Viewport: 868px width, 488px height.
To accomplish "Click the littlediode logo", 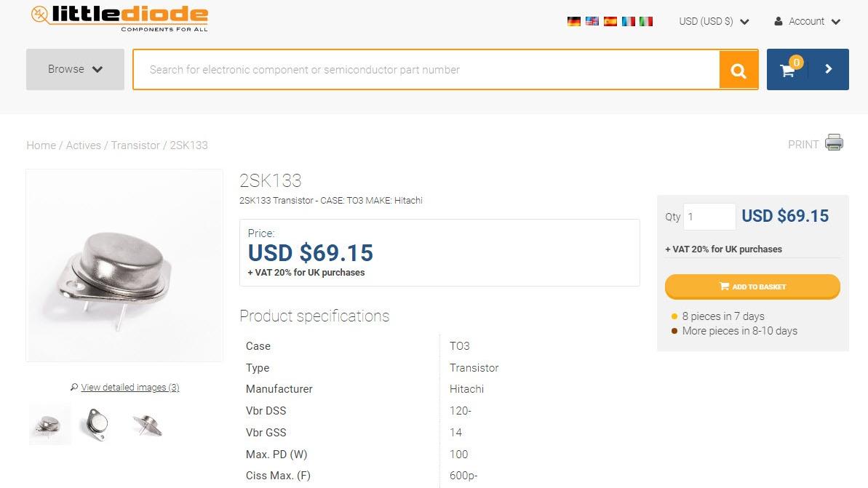I will (120, 18).
